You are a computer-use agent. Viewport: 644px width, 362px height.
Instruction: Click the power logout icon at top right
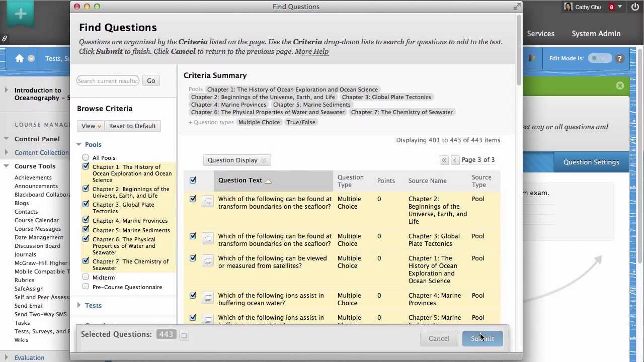[x=635, y=7]
